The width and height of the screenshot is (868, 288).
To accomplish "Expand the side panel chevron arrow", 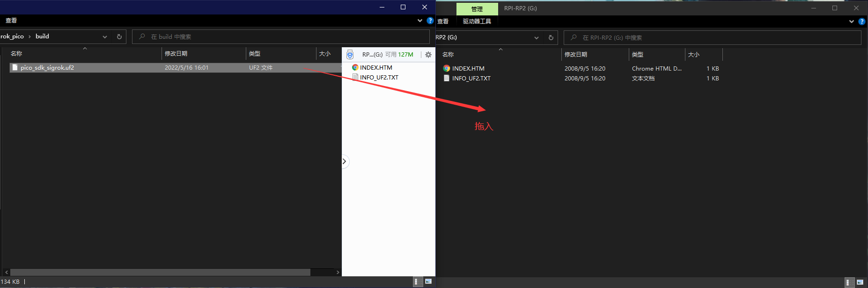I will (344, 161).
